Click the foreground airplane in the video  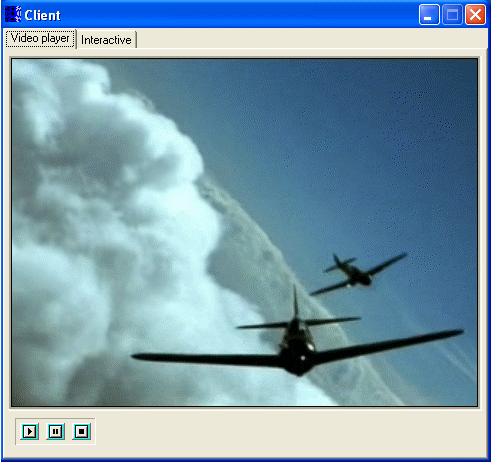coord(298,343)
